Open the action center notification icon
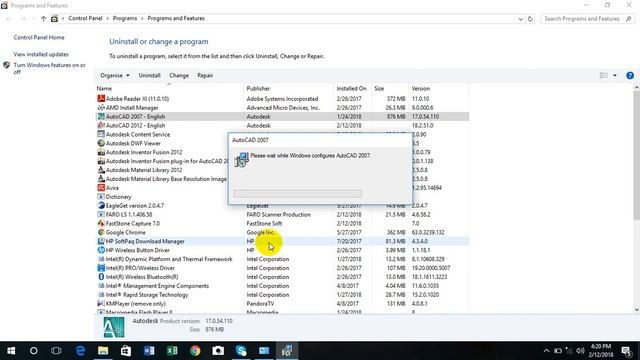 626,351
